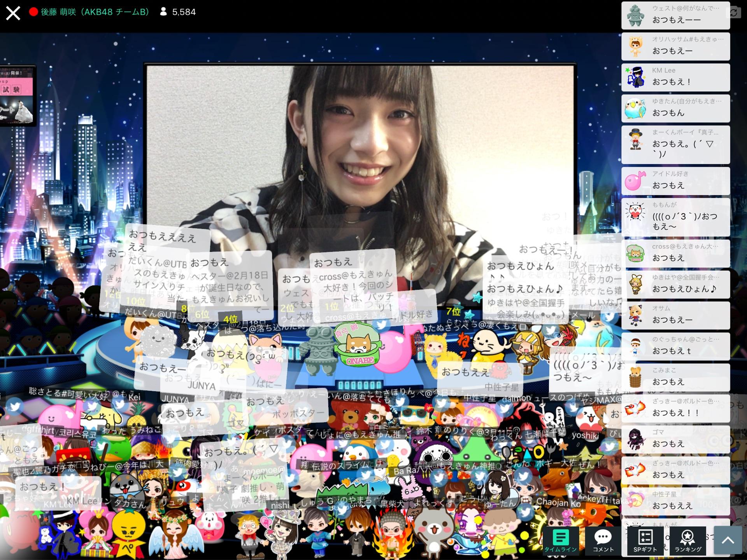This screenshot has width=747, height=560.
Task: Tap the streamer name 後藤 萌咲 in the header
Action: coord(95,12)
